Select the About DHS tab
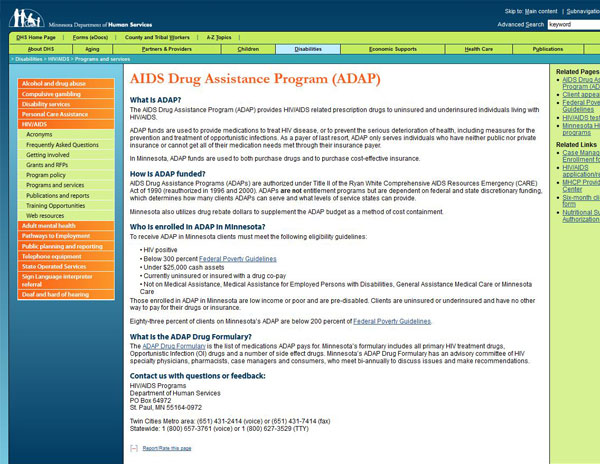This screenshot has height=464, width=600. [x=41, y=49]
